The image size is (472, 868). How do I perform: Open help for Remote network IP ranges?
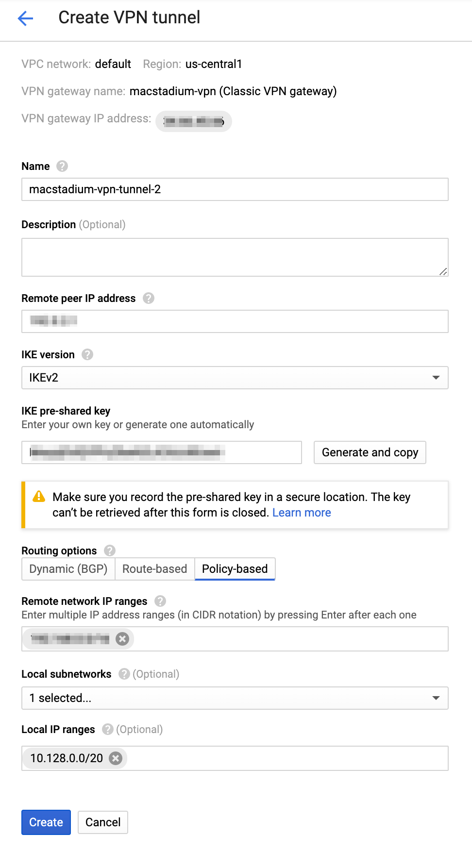160,601
